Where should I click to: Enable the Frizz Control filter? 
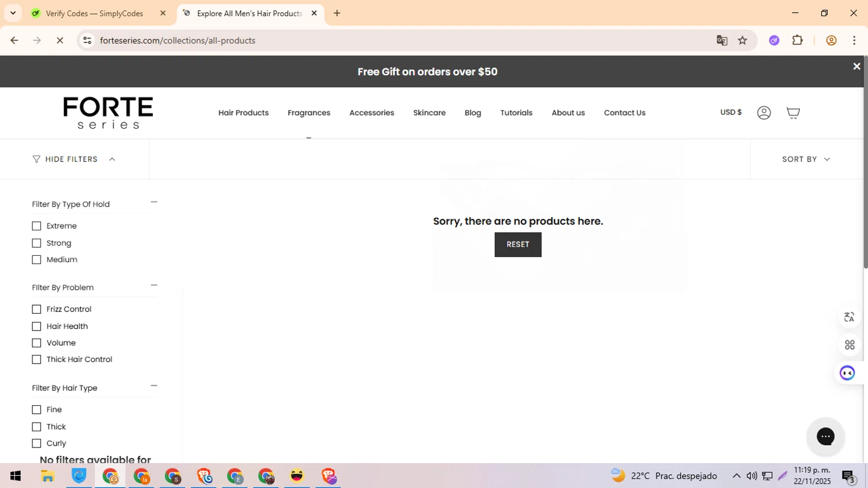[36, 309]
